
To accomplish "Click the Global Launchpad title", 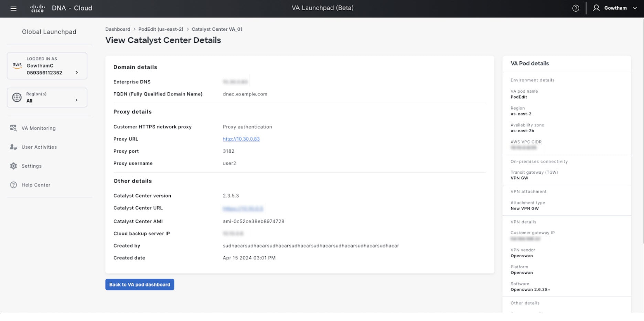I will tap(49, 32).
